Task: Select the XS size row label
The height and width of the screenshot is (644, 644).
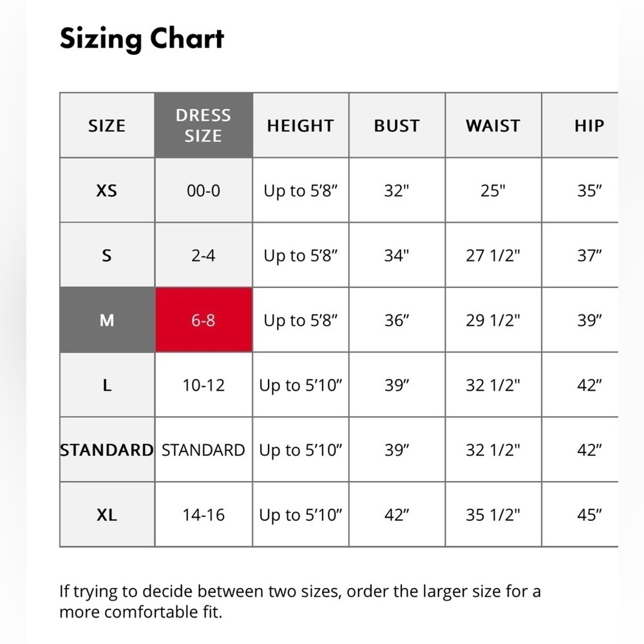Action: pos(107,190)
